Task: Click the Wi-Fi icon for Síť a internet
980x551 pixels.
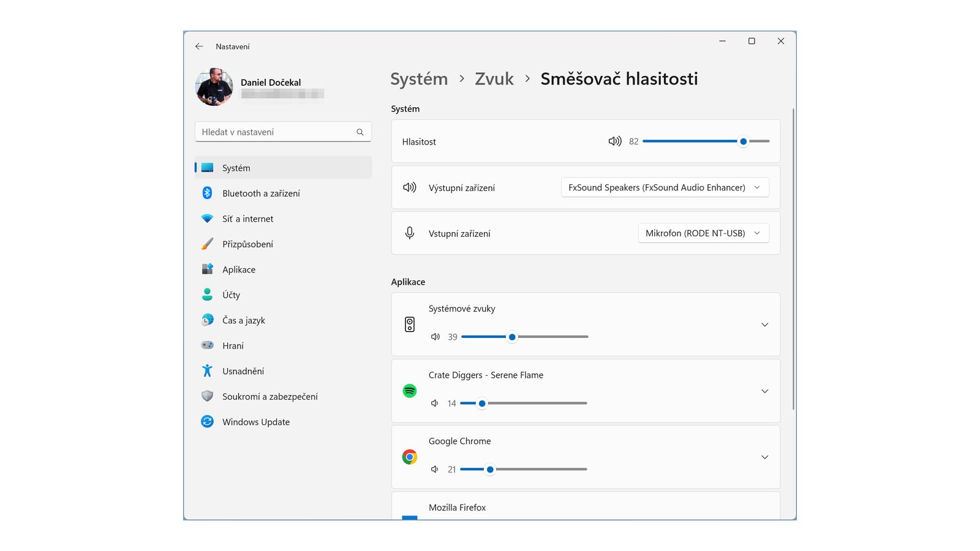Action: click(207, 219)
